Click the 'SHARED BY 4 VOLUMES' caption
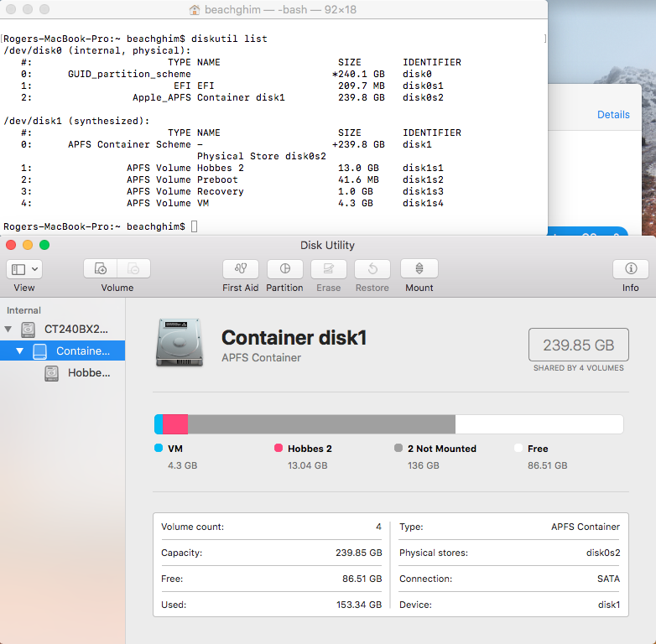 [579, 367]
